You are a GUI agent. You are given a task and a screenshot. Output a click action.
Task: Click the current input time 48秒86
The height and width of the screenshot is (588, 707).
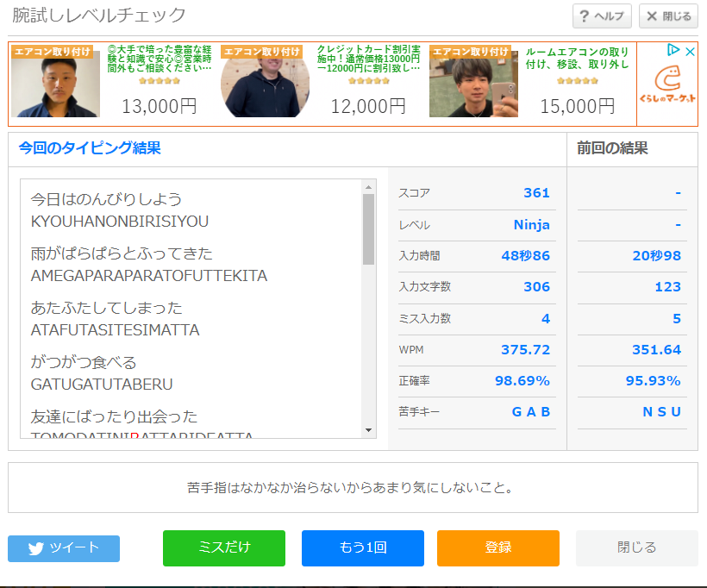526,256
